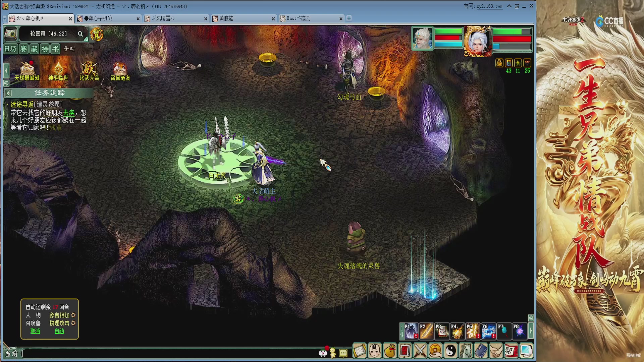Click the chat input field
Image resolution: width=644 pixels, height=362 pixels.
click(169, 353)
